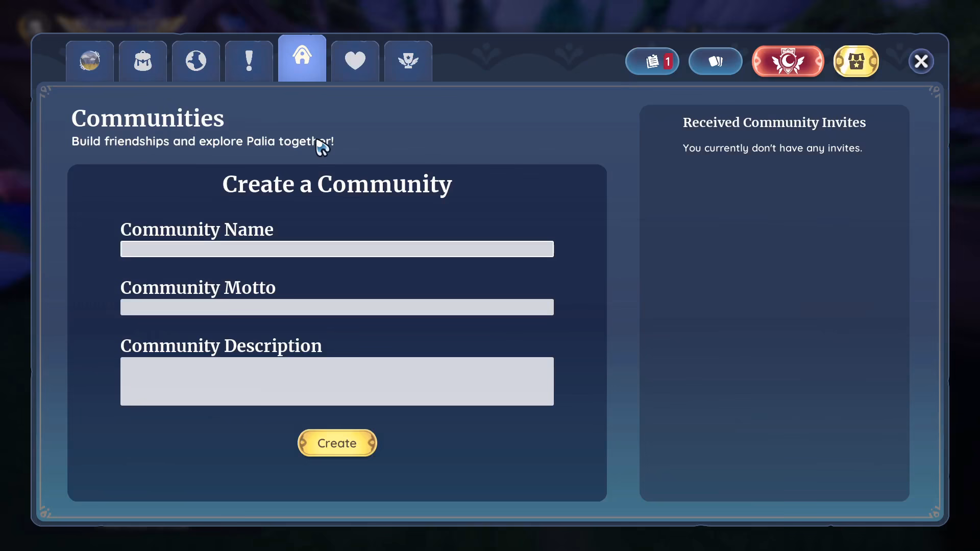
Task: Click the Received Community Invites heading
Action: [x=774, y=122]
